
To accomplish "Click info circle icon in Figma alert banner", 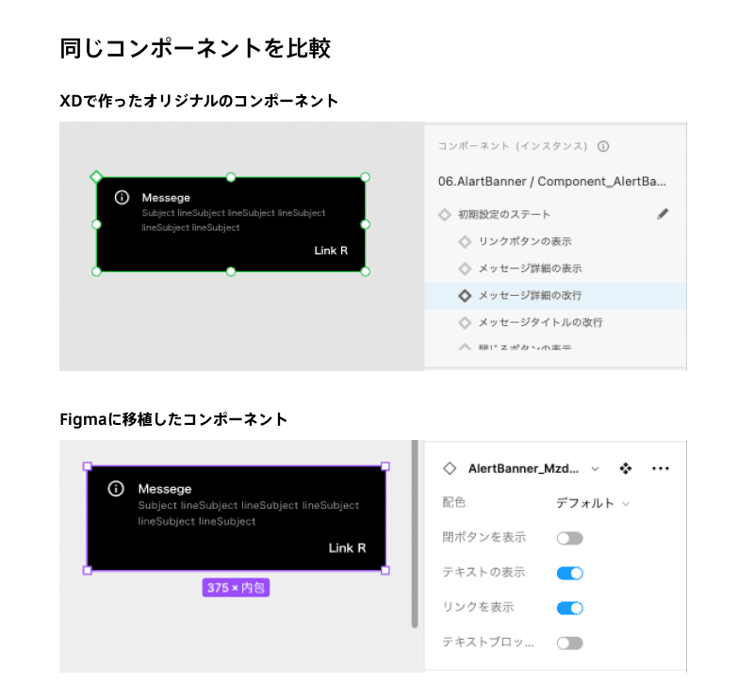I will (x=116, y=488).
